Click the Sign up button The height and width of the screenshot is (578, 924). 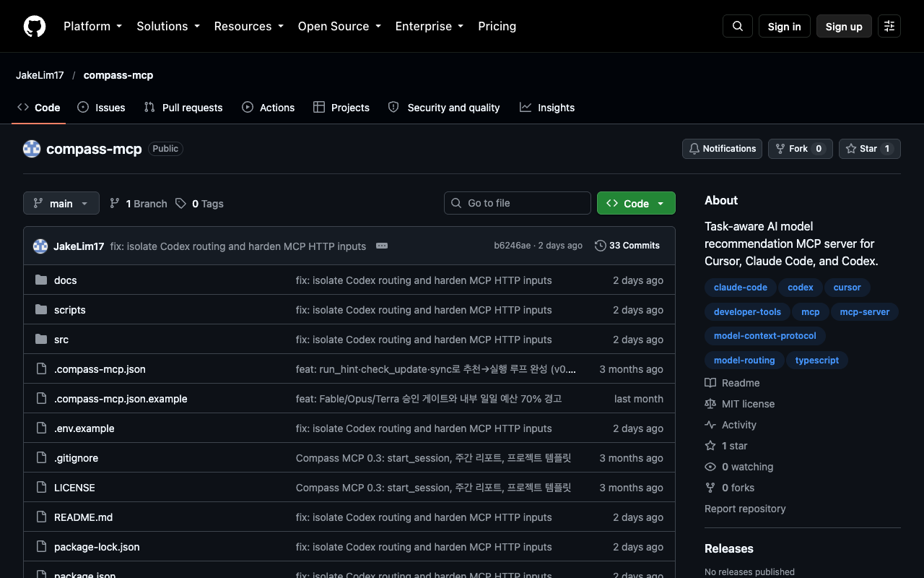click(844, 26)
